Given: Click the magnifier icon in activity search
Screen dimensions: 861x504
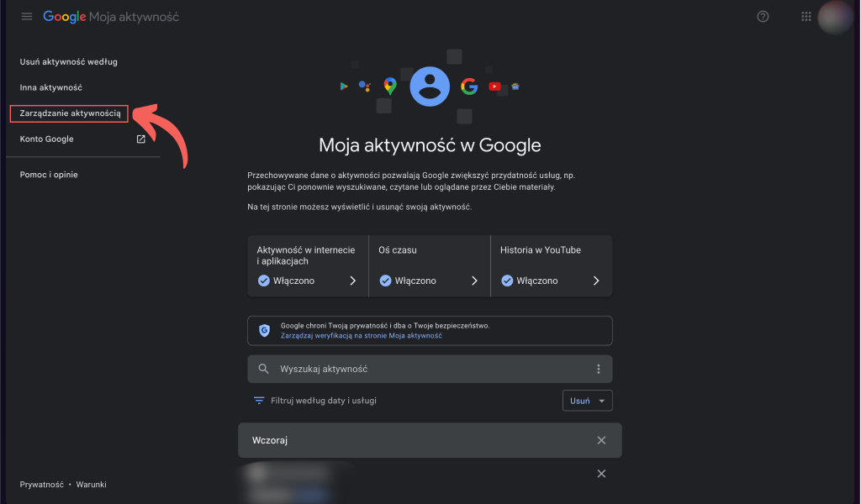Looking at the screenshot, I should (x=264, y=369).
